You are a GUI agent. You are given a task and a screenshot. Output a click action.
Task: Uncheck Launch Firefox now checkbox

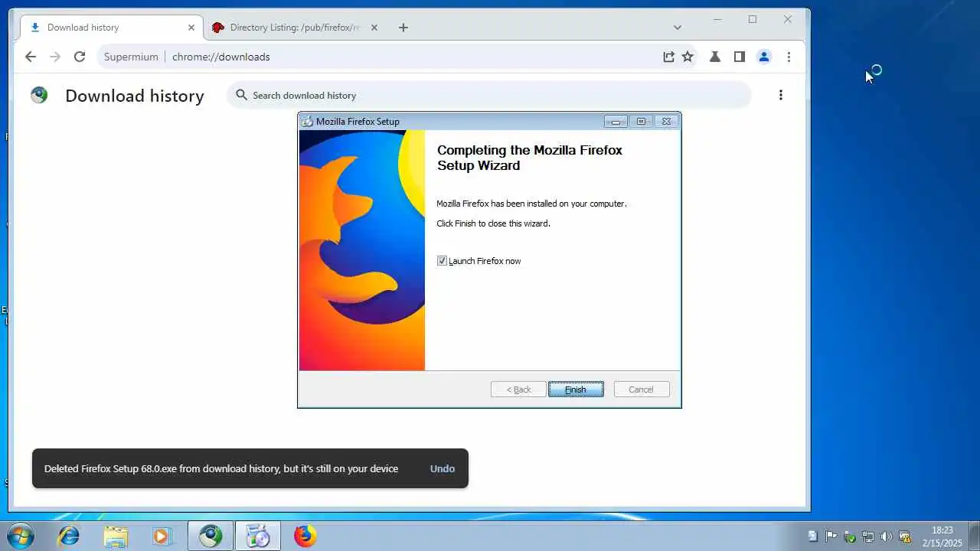[x=442, y=261]
